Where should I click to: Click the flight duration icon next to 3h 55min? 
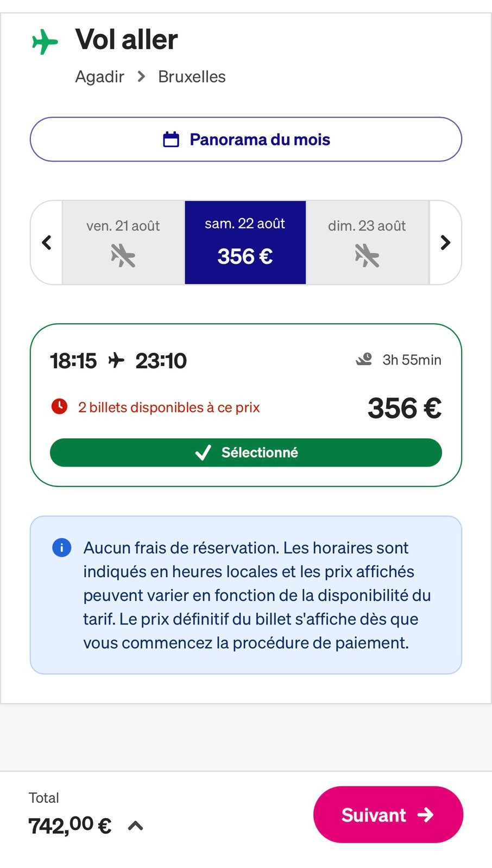(364, 359)
